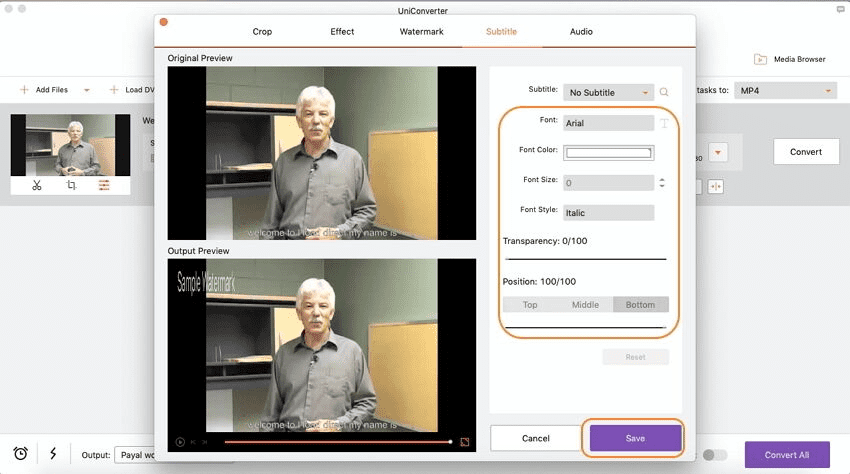Expand the Add Files dropdown arrow
The image size is (850, 474).
point(86,90)
